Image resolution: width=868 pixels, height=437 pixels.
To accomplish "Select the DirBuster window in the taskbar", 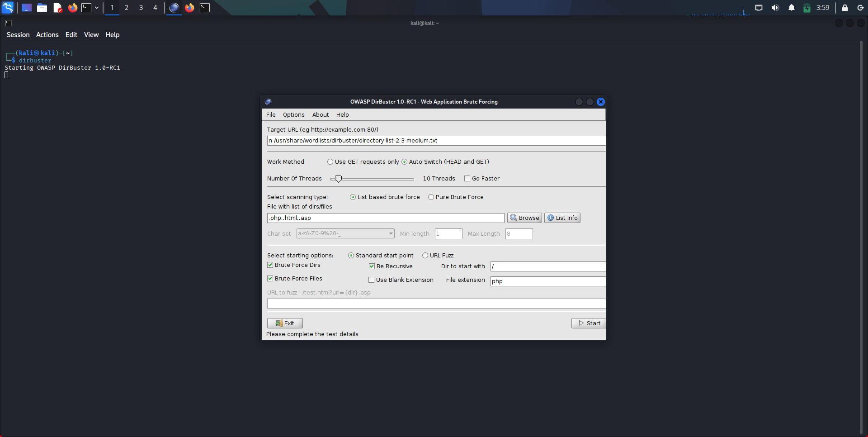I will [174, 8].
